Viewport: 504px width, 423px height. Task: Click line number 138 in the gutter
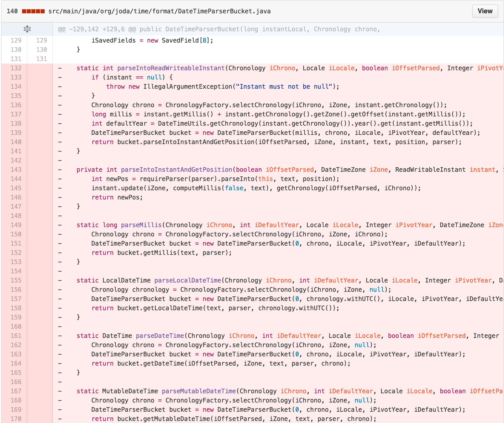coord(16,124)
